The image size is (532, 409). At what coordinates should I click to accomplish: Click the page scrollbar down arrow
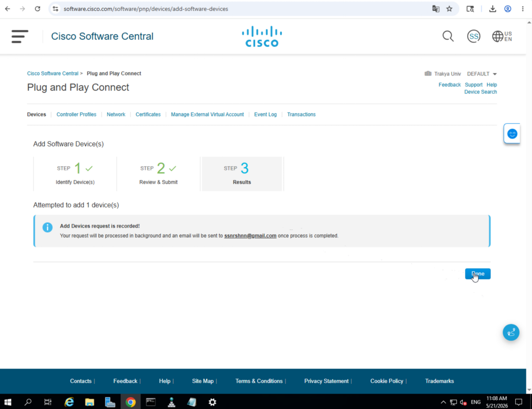click(529, 390)
